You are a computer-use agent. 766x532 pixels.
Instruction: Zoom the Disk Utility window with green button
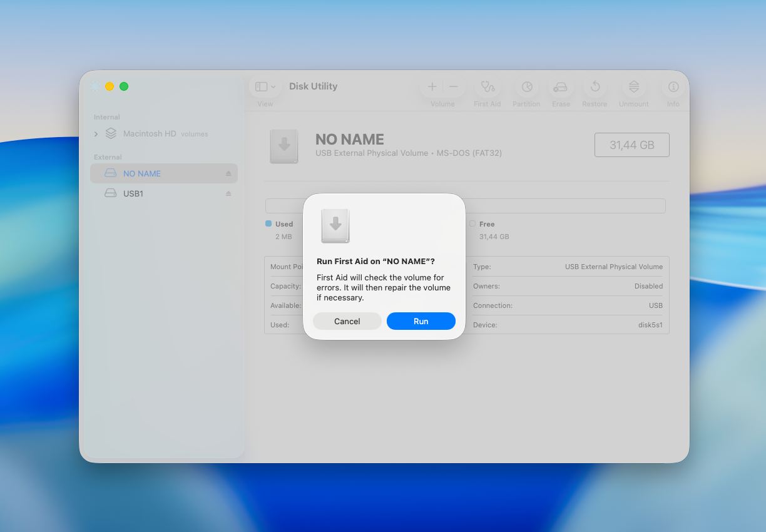pos(124,86)
